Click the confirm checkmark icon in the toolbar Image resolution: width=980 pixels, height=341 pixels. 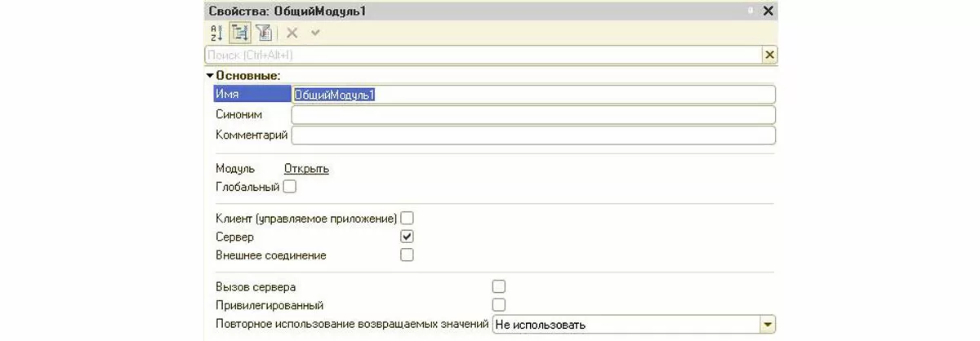(x=315, y=33)
